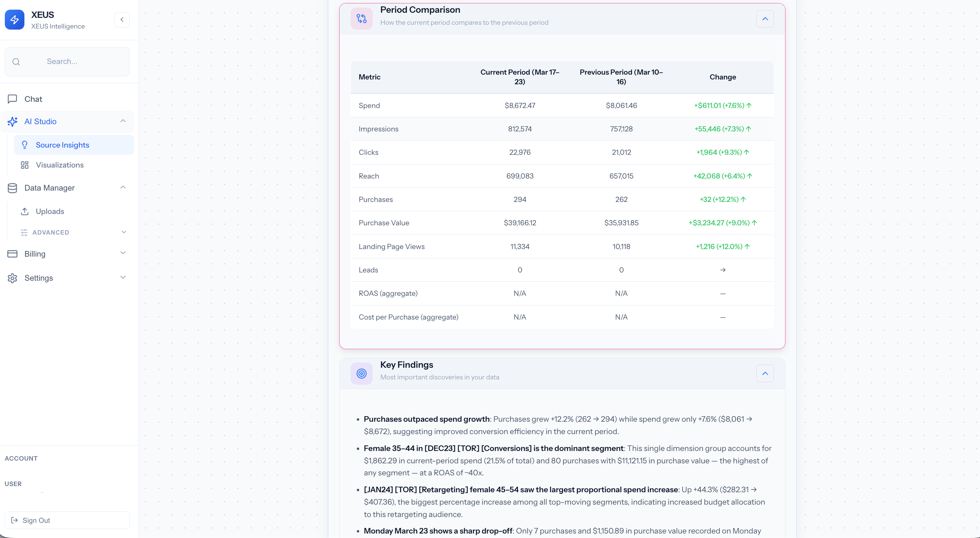Expand the Billing section chevron
Viewport: 980px width, 538px height.
click(122, 253)
